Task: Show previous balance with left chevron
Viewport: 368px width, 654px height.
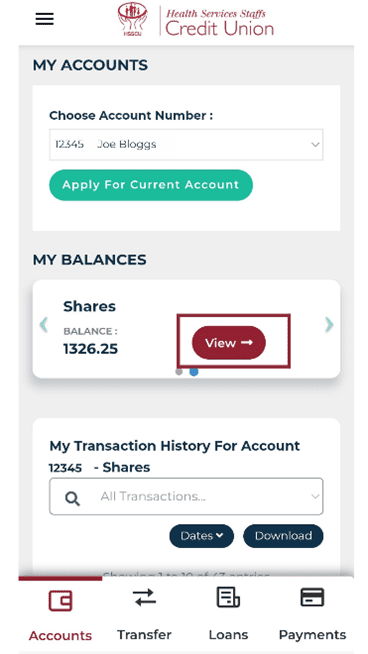Action: coord(43,324)
